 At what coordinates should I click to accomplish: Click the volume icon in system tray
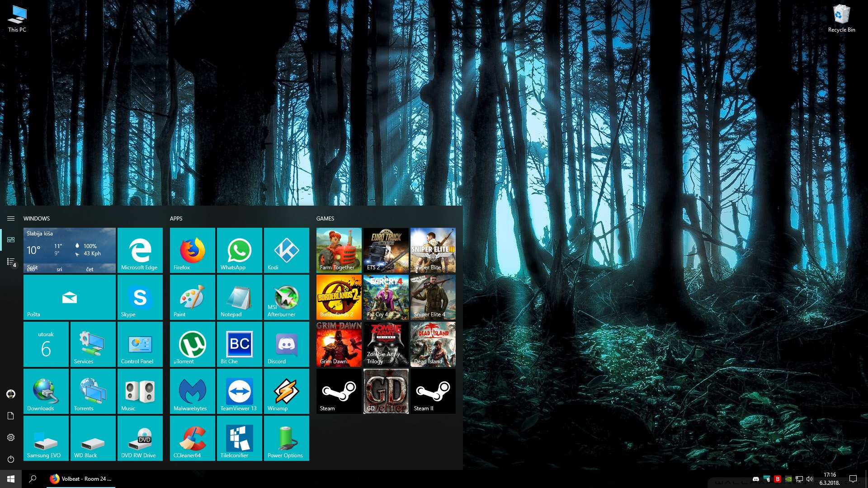click(810, 479)
